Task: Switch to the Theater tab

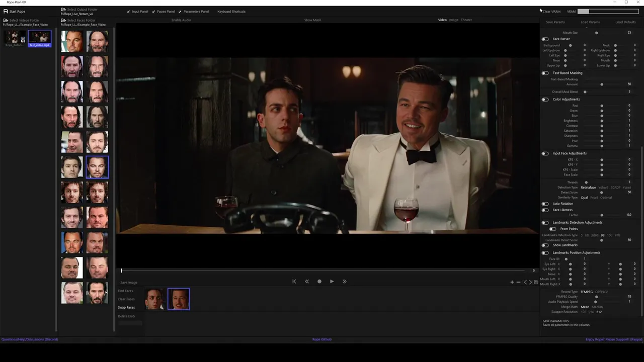Action: pos(466,20)
